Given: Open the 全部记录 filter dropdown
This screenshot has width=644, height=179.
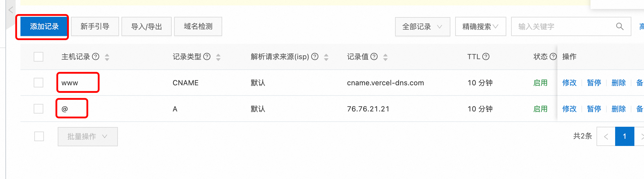Looking at the screenshot, I should click(422, 26).
